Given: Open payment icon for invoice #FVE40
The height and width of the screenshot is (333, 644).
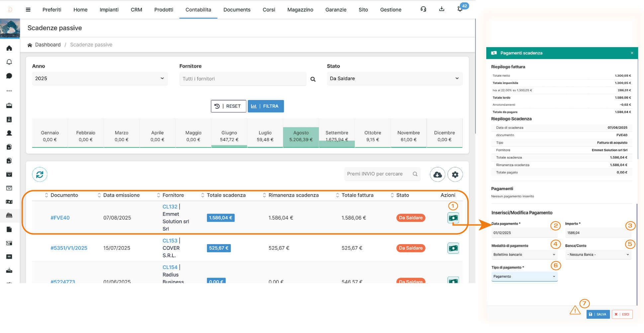Looking at the screenshot, I should (453, 218).
